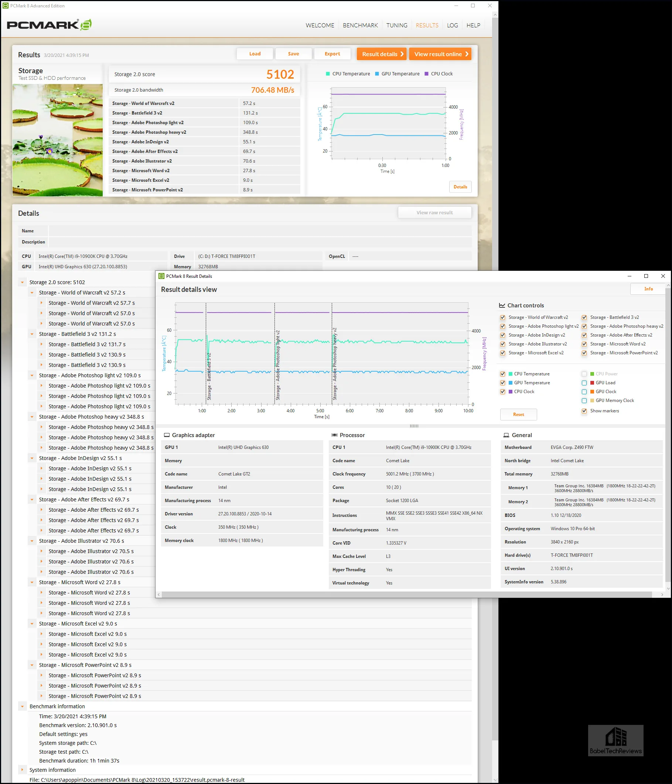Close the Result Details window
672x784 pixels.
[663, 276]
